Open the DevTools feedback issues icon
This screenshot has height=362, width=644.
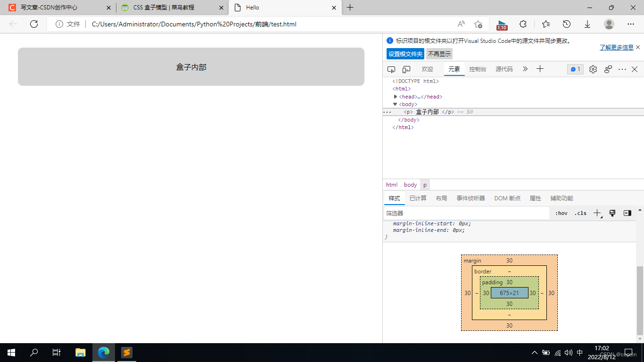[x=608, y=69]
